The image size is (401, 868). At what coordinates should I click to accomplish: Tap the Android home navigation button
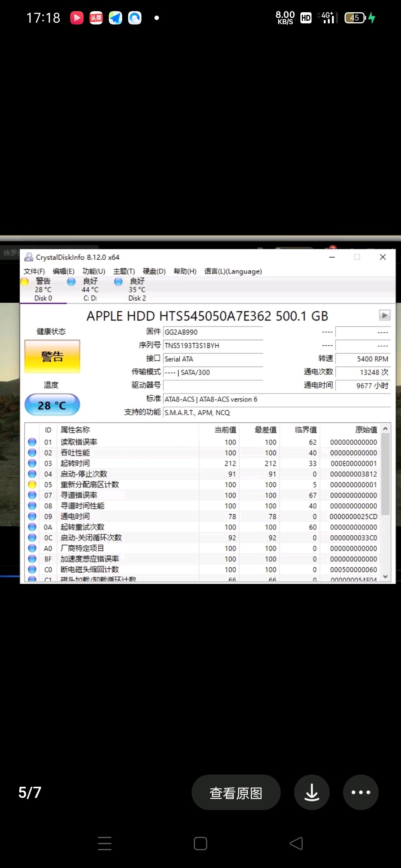200,844
